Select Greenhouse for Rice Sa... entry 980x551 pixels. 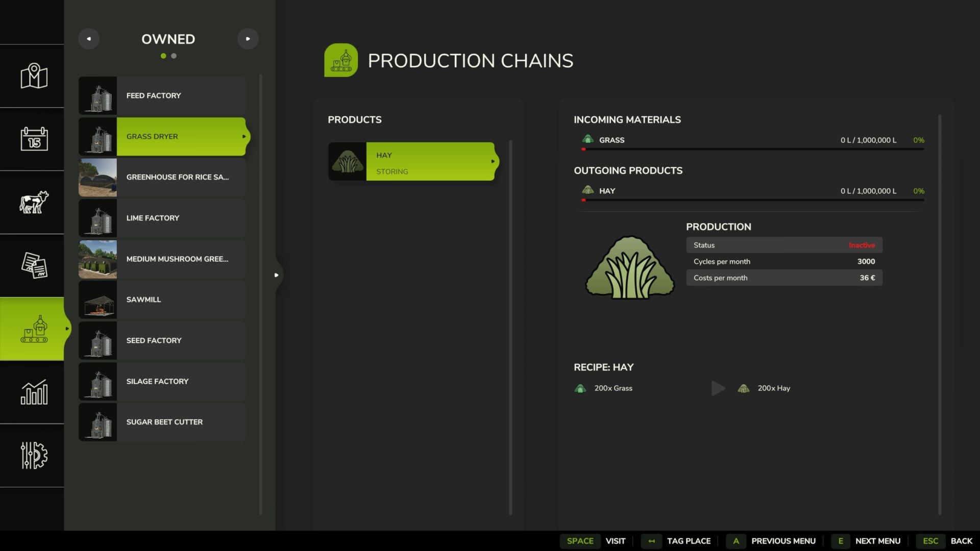click(162, 178)
